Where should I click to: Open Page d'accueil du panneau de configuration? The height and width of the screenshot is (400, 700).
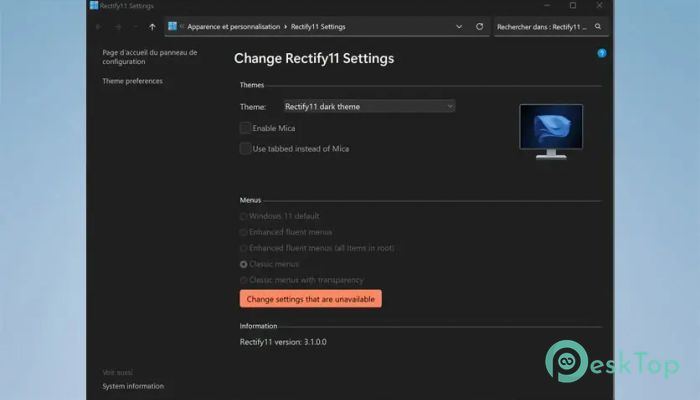pyautogui.click(x=150, y=57)
